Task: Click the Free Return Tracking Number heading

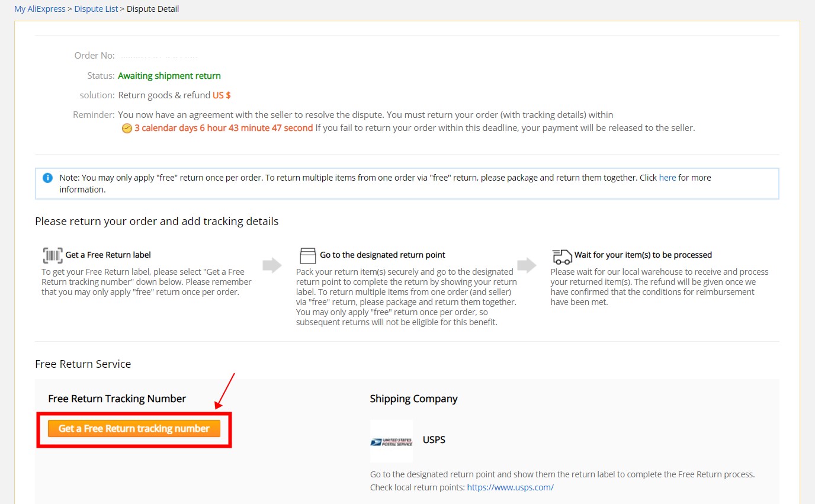Action: [x=117, y=399]
